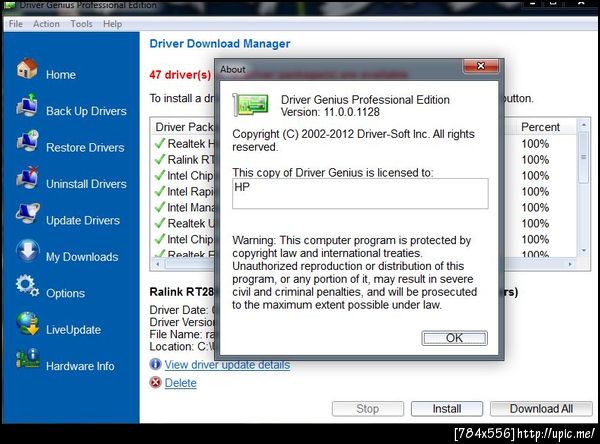Open the Action menu
600x444 pixels.
[x=46, y=24]
